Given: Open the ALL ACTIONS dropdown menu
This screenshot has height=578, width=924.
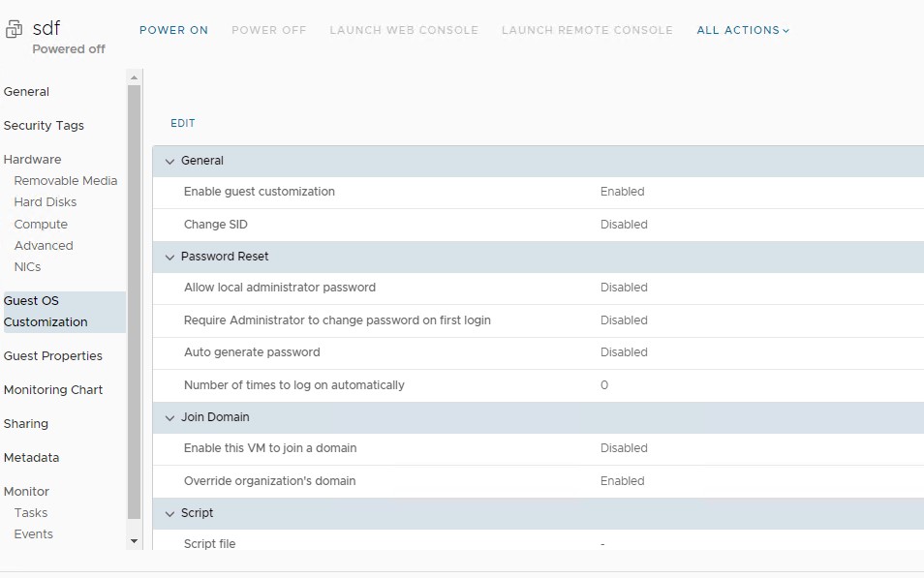Looking at the screenshot, I should click(742, 30).
